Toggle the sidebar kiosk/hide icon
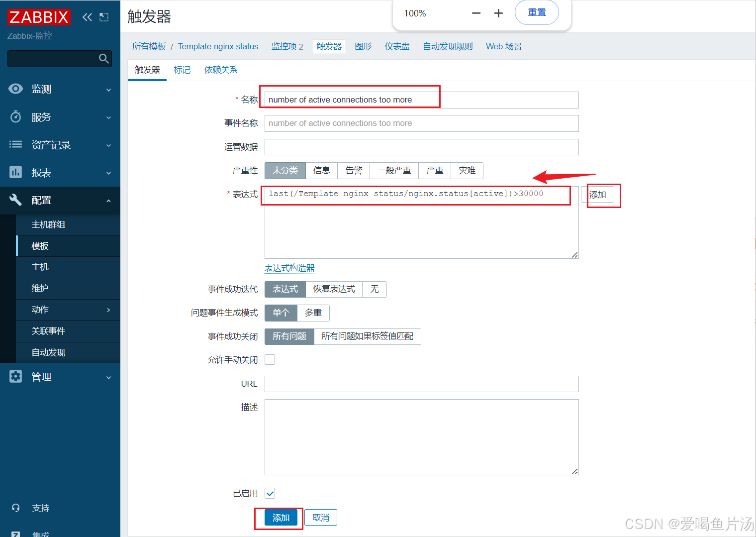 (104, 17)
